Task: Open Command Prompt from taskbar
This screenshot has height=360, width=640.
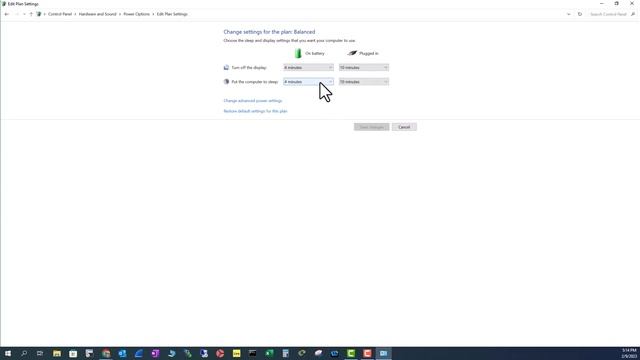Action: 253,353
